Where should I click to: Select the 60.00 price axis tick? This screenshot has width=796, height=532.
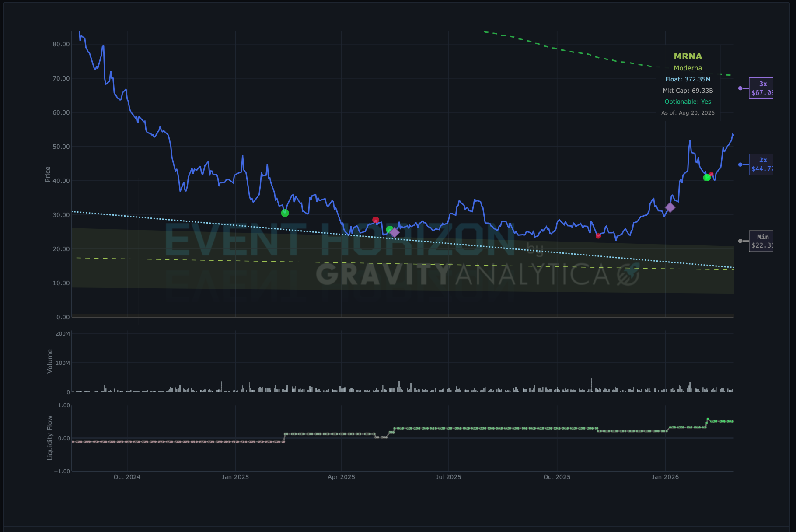pyautogui.click(x=61, y=112)
